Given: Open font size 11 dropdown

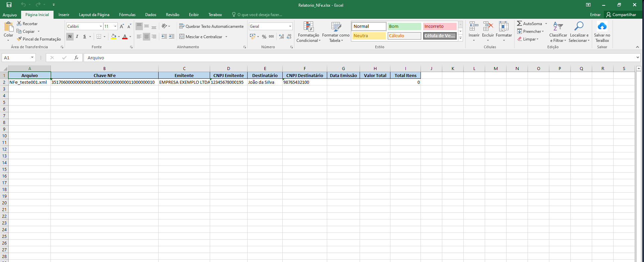Looking at the screenshot, I should pos(115,26).
